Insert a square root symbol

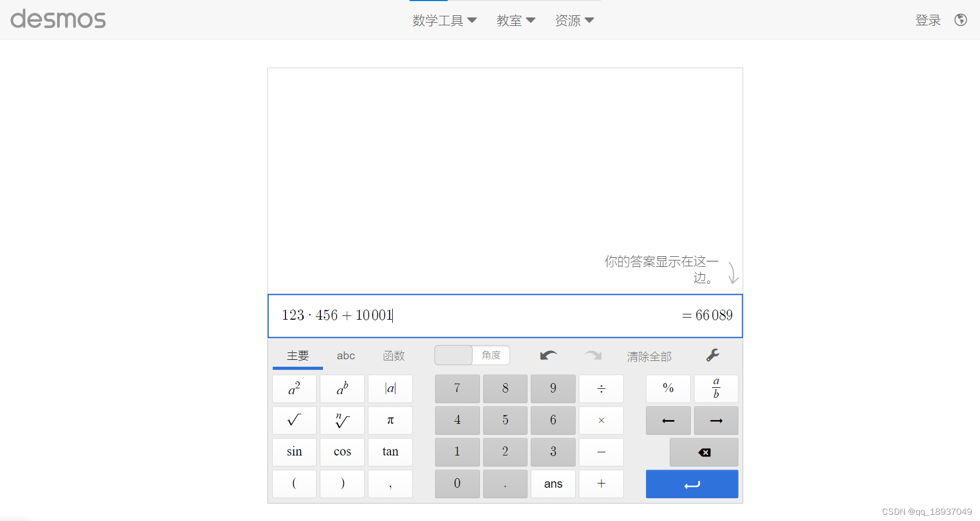pyautogui.click(x=294, y=421)
